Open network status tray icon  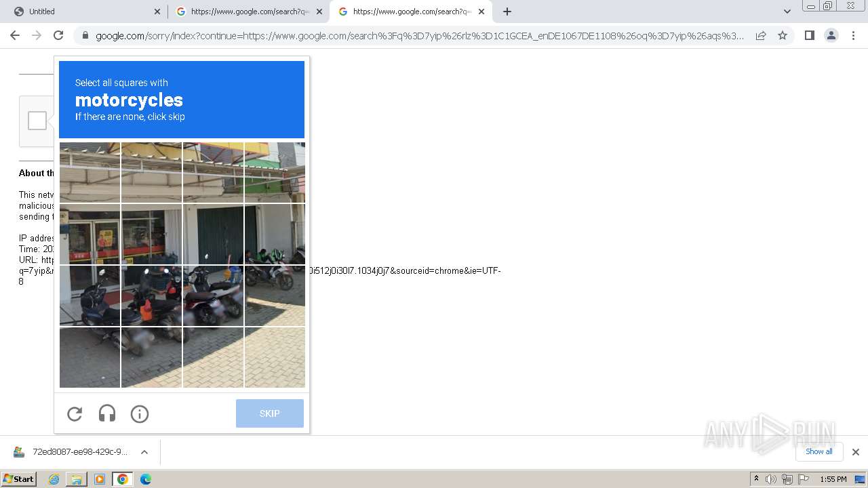787,479
